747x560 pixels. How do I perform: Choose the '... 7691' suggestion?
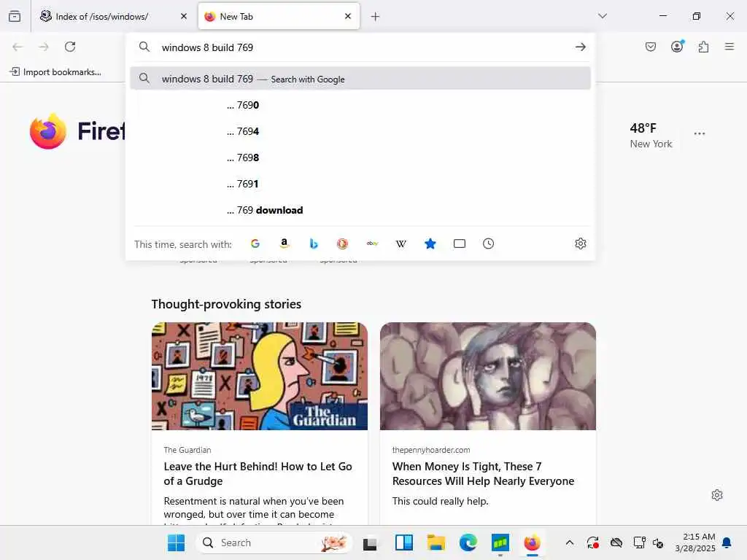coord(360,184)
